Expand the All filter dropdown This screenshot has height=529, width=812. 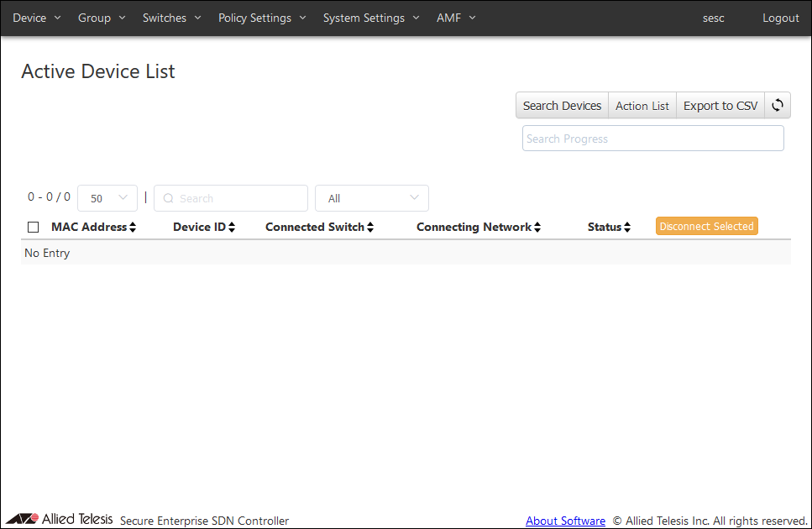pos(372,199)
